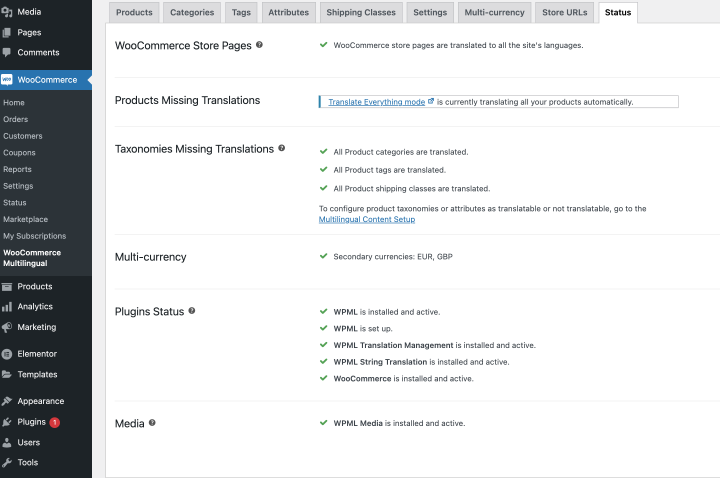
Task: Click checkmark beside WPML Media installed line
Action: click(x=323, y=422)
